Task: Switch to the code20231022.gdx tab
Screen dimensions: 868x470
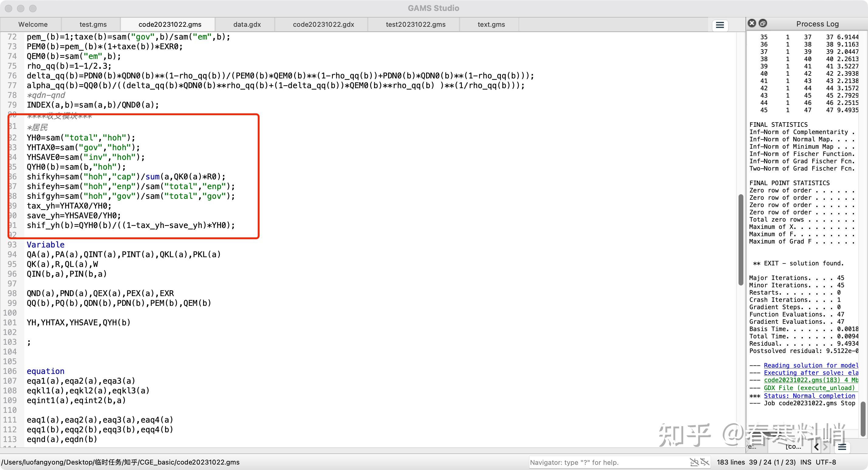Action: [x=323, y=24]
